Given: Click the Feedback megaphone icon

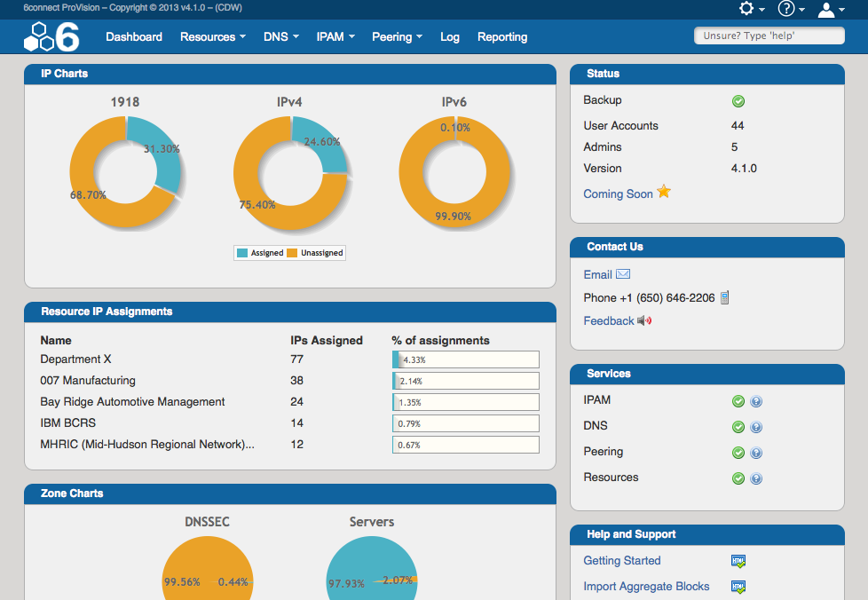Looking at the screenshot, I should [644, 320].
